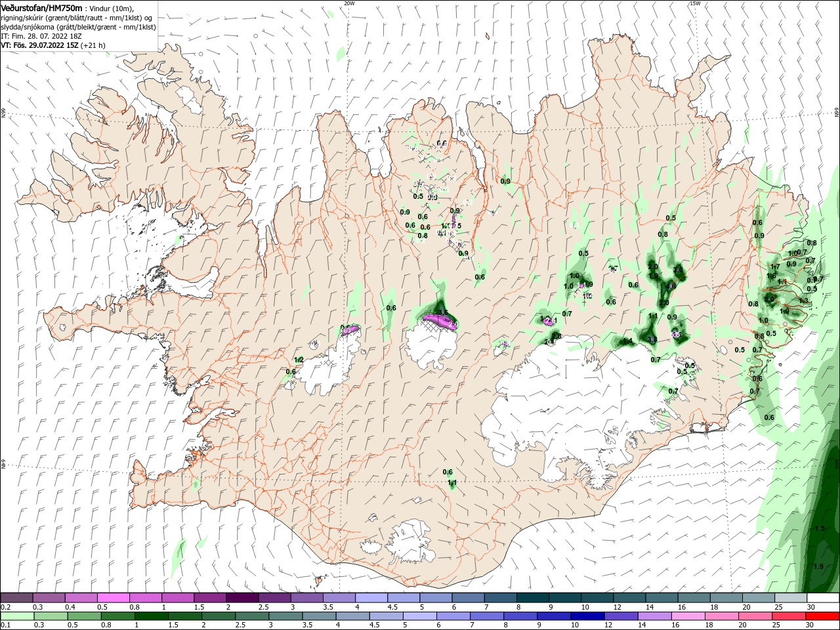Image resolution: width=840 pixels, height=630 pixels.
Task: Click the 3.5 precipitation value above the central glacier
Action: tap(442, 313)
